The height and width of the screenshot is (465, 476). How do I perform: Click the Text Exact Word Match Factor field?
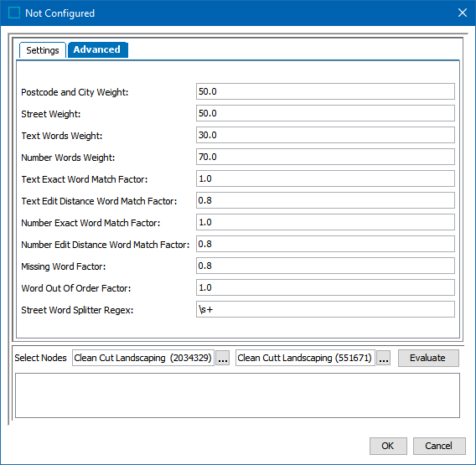click(x=325, y=178)
